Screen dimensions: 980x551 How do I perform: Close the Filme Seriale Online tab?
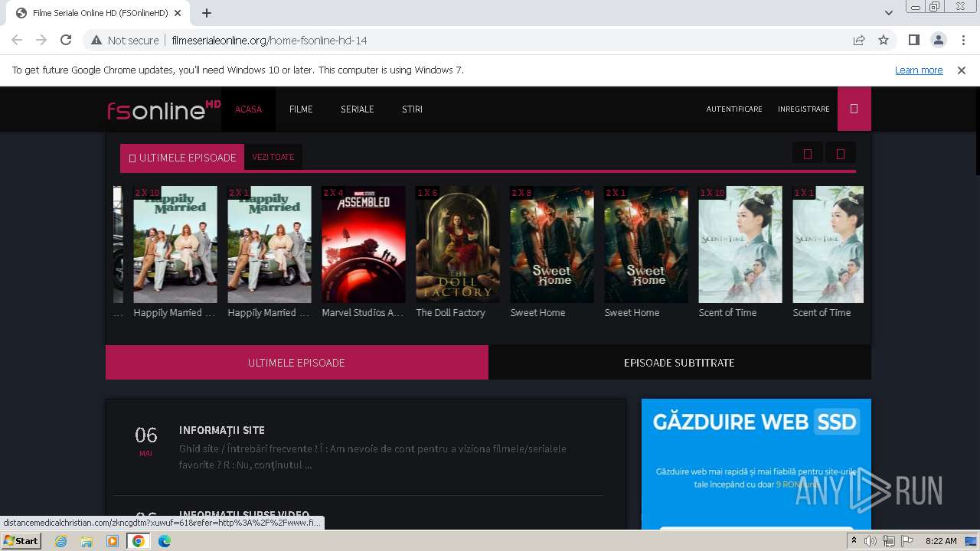178,13
